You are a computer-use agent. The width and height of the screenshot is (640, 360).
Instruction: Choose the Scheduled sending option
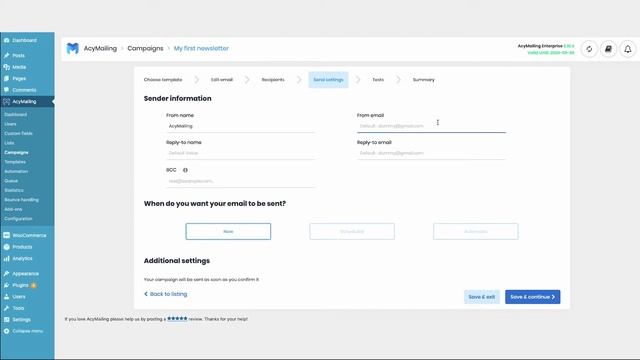352,231
